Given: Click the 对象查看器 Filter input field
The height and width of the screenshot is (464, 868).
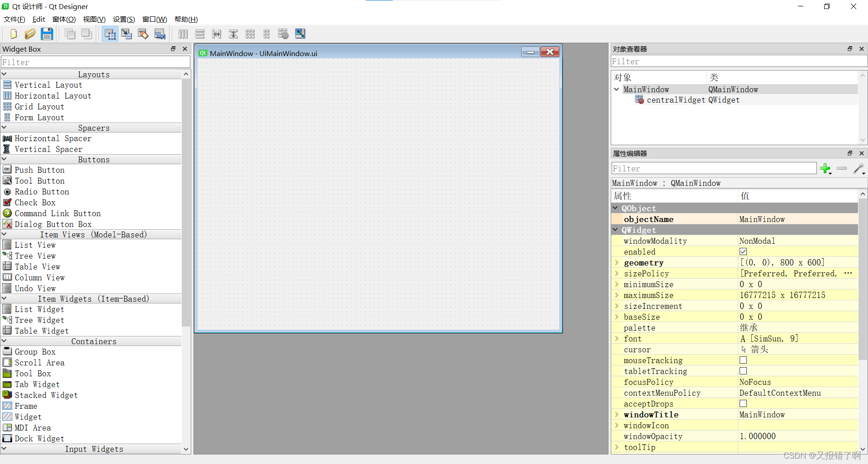Looking at the screenshot, I should pyautogui.click(x=739, y=62).
